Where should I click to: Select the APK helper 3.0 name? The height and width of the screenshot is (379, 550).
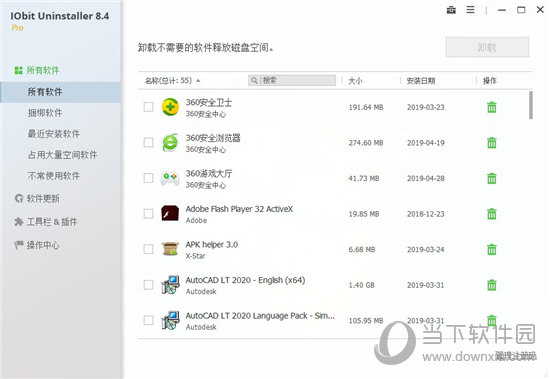coord(212,245)
